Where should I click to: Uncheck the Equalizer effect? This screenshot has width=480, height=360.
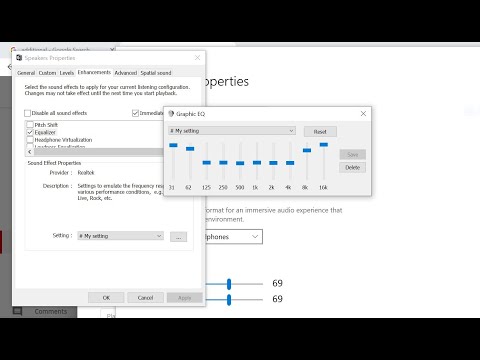click(x=30, y=132)
